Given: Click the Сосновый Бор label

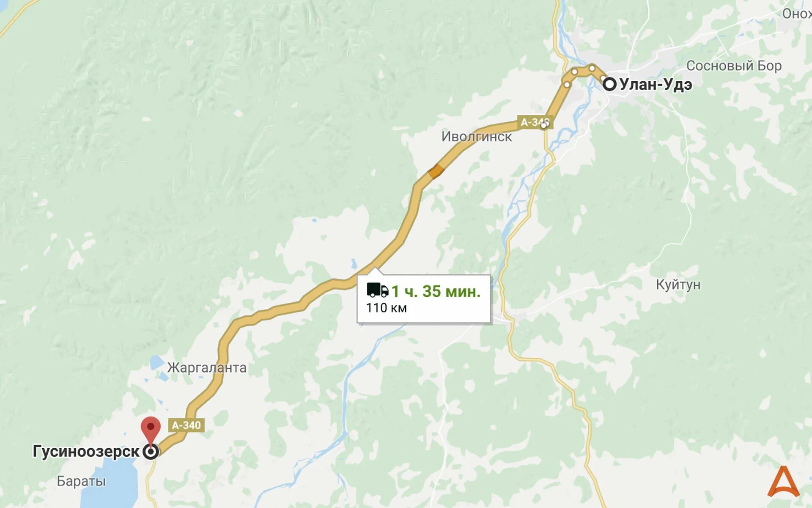Looking at the screenshot, I should pyautogui.click(x=734, y=66).
